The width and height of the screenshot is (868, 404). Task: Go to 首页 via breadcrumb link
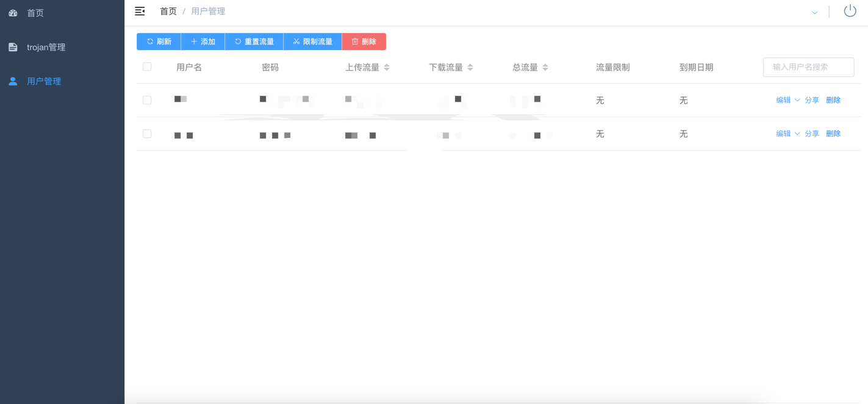[x=168, y=11]
